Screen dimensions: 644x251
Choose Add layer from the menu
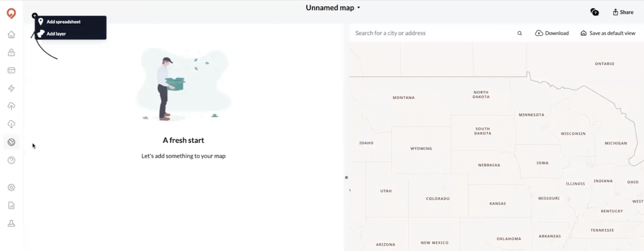point(56,34)
